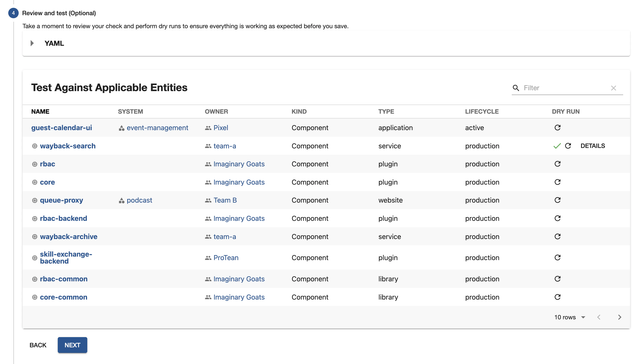The height and width of the screenshot is (364, 644).
Task: Run dry run for rbac row
Action: [557, 164]
